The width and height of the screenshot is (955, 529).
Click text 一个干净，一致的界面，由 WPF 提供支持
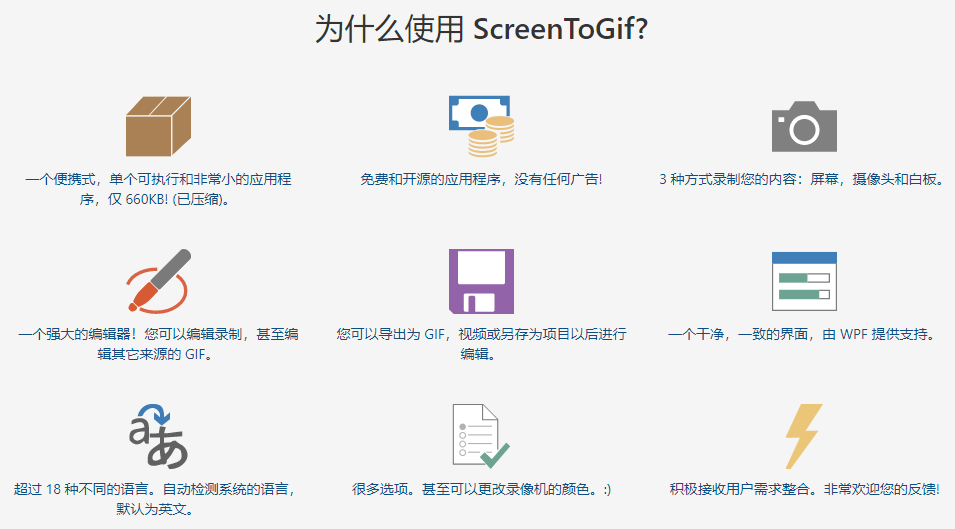point(804,334)
